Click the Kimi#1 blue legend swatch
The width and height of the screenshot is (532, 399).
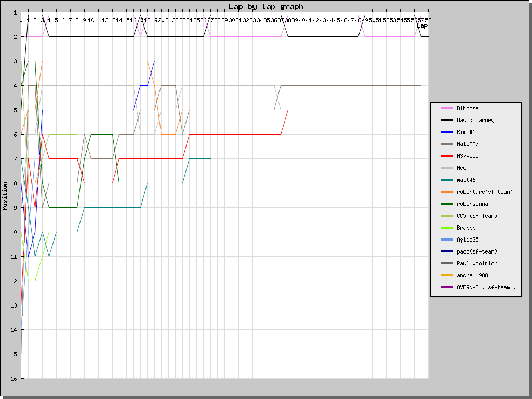[x=446, y=132]
